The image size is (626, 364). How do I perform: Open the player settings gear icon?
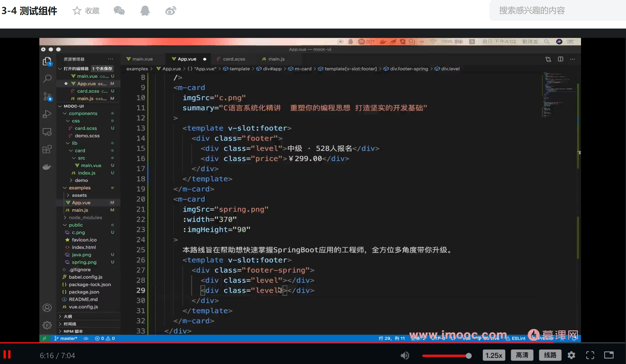(x=571, y=355)
